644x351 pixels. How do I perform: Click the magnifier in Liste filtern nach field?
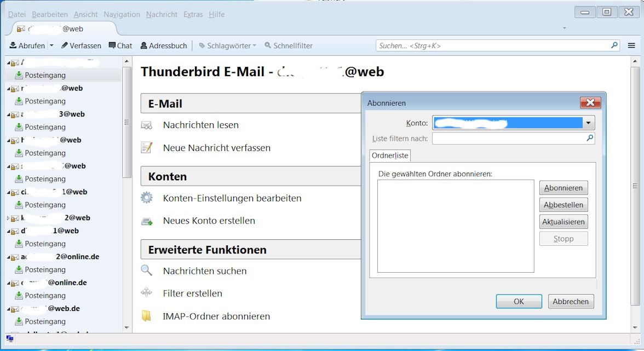[x=590, y=138]
